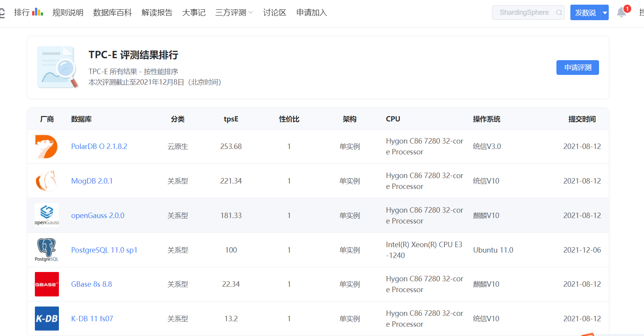Go to 数据库百科
Image resolution: width=644 pixels, height=336 pixels.
pyautogui.click(x=112, y=12)
